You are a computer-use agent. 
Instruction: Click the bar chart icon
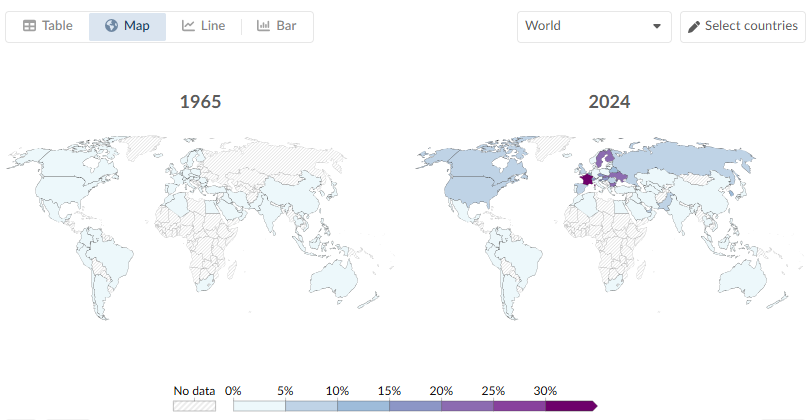[x=264, y=26]
